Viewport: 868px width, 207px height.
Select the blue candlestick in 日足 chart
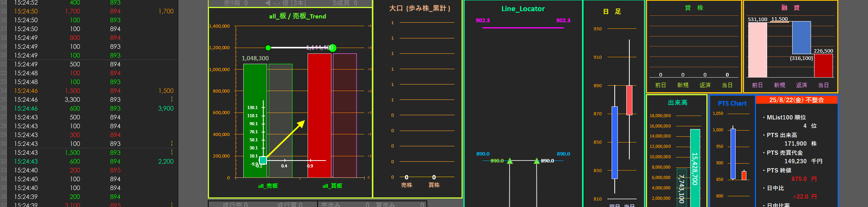click(614, 142)
